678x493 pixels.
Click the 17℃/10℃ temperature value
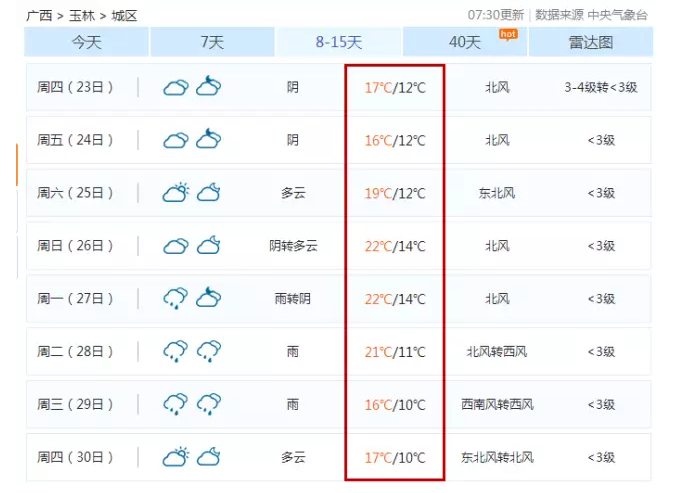click(x=395, y=458)
